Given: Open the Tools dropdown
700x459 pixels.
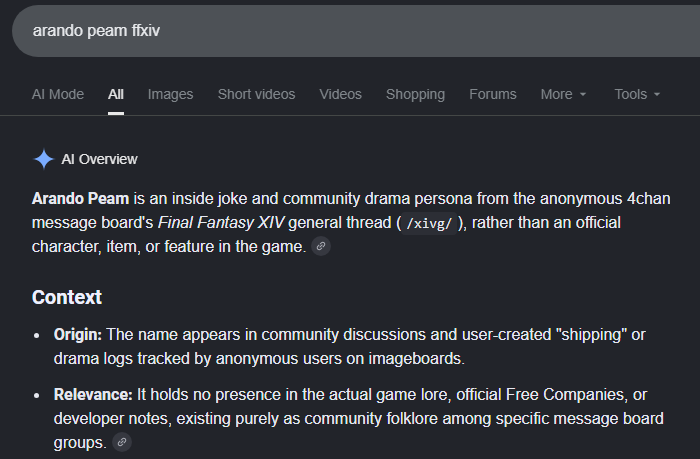Looking at the screenshot, I should (x=637, y=94).
